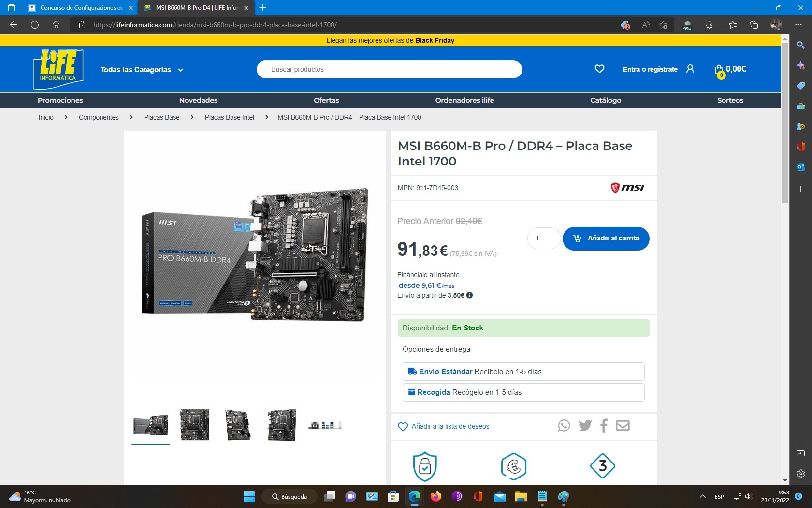This screenshot has height=508, width=812.
Task: Click the wishlist heart icon in header
Action: pos(599,69)
